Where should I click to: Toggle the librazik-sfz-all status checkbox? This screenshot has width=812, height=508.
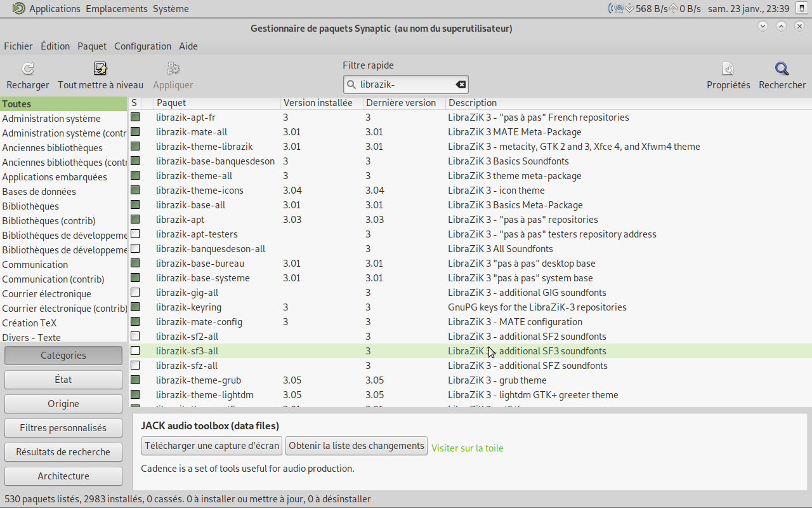pos(135,365)
